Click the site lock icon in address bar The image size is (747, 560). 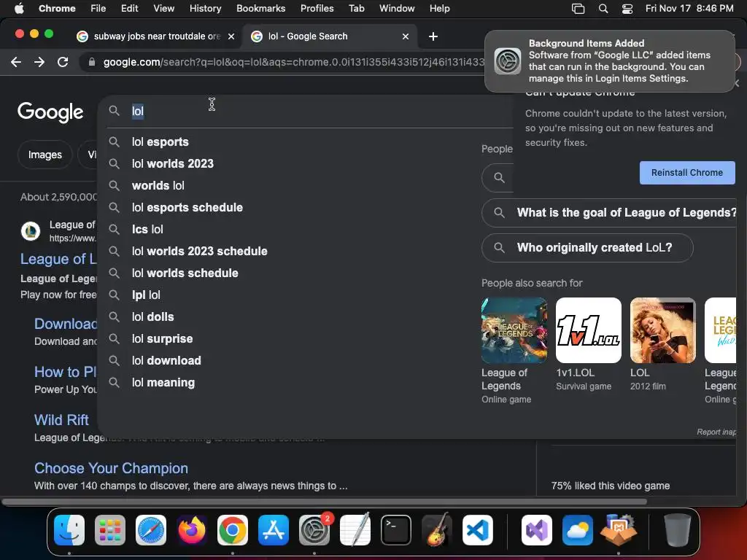tap(92, 62)
